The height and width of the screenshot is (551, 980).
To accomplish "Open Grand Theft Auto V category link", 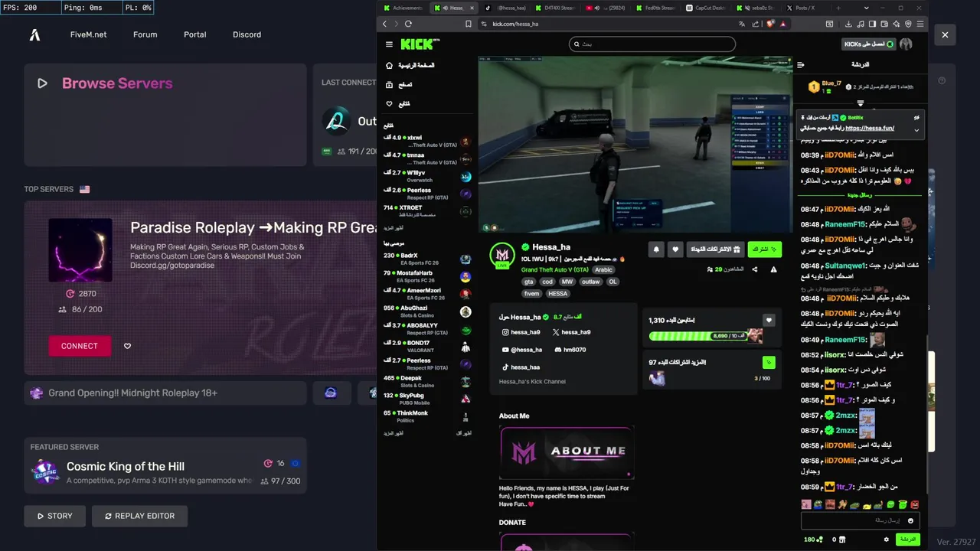I will pyautogui.click(x=555, y=270).
